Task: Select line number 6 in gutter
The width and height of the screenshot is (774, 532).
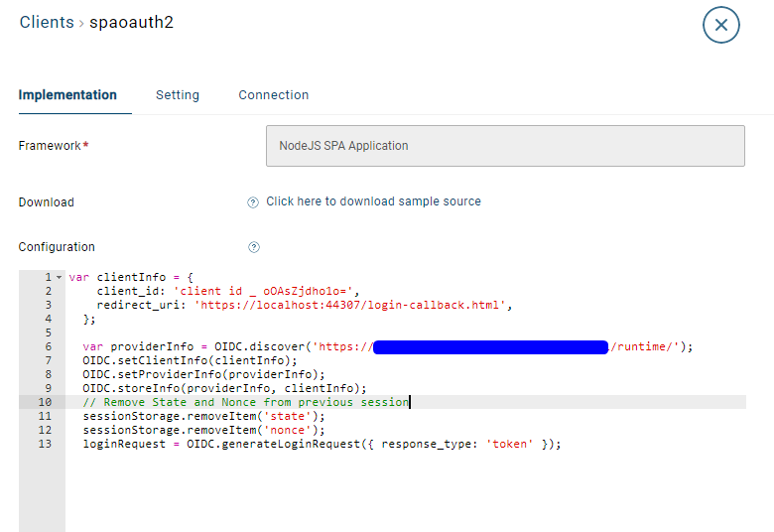Action: pos(48,346)
